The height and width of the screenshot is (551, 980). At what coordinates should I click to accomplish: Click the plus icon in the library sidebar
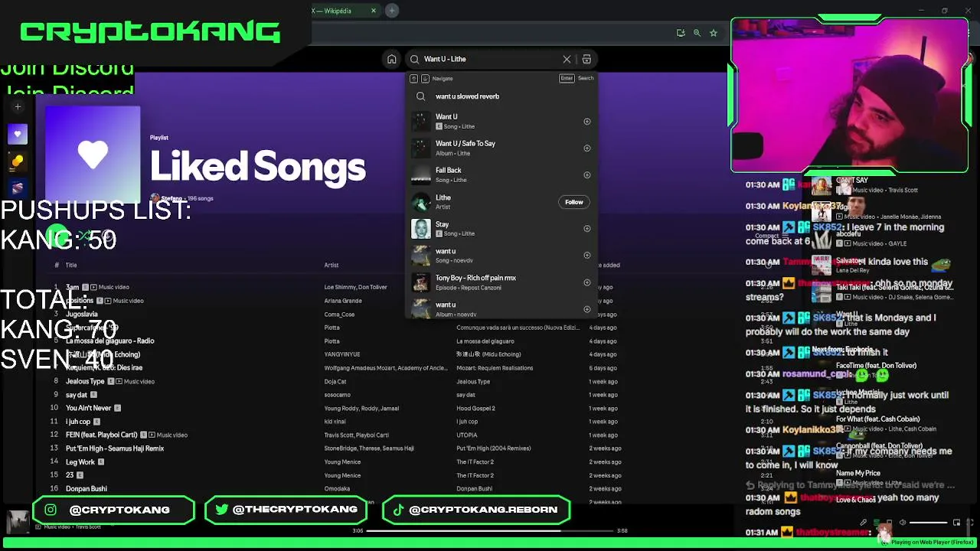[18, 107]
